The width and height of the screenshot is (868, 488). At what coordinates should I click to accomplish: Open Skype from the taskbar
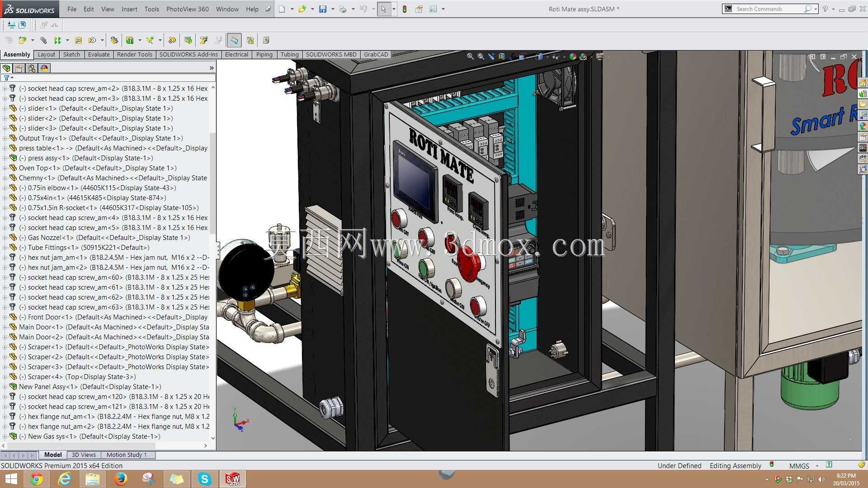coord(204,479)
